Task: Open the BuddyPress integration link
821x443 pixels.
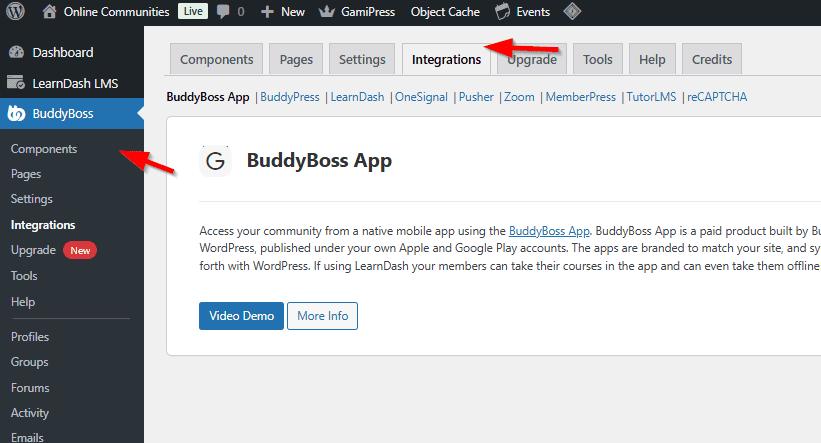Action: pyautogui.click(x=290, y=97)
